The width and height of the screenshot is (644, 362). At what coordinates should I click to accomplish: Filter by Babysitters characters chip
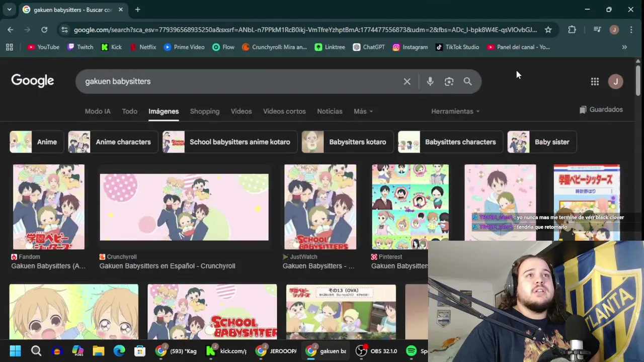[x=450, y=142]
